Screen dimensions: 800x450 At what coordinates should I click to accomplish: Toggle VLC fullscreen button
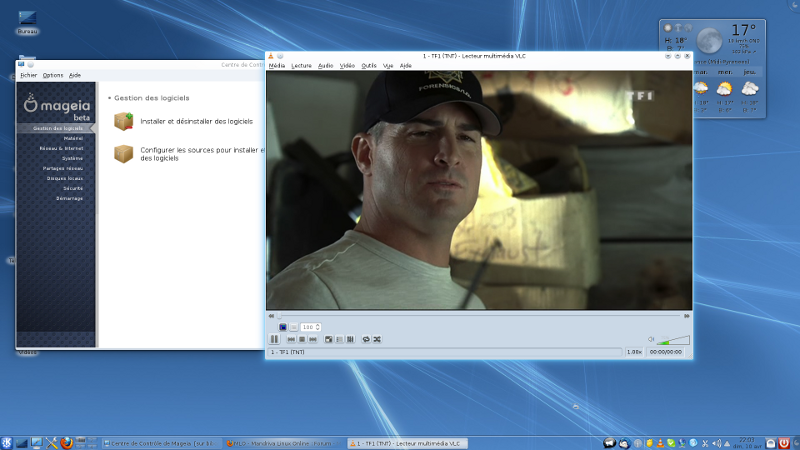[329, 339]
